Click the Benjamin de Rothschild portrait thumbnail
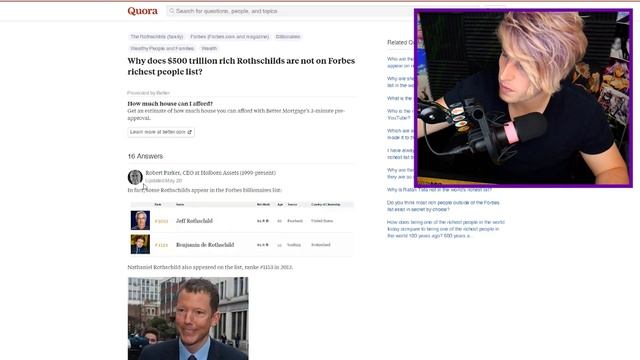640x360 pixels. tap(140, 244)
